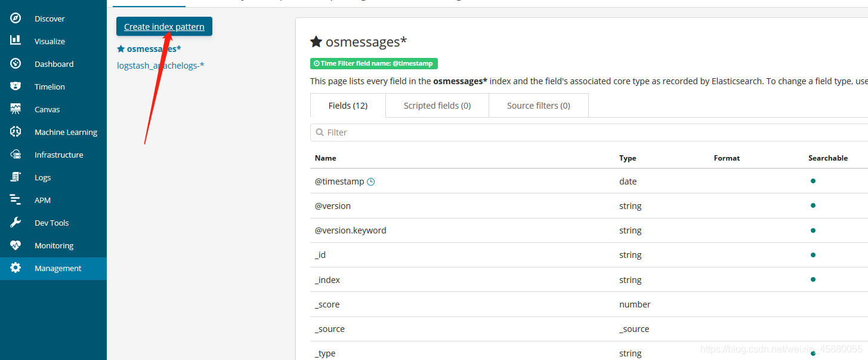Open logstash_apachelogs-* index pattern link
The width and height of the screenshot is (868, 360).
coord(160,65)
